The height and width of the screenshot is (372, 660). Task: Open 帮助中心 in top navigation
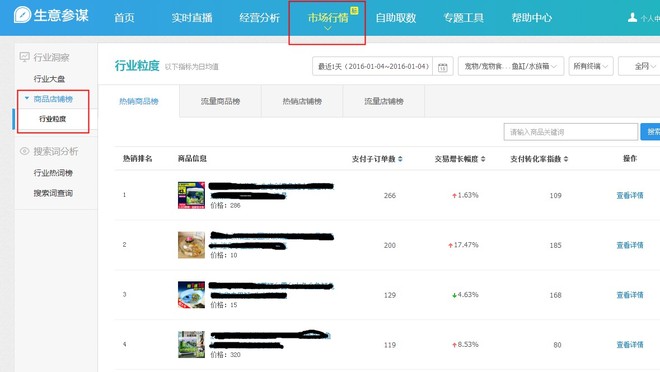(x=532, y=18)
